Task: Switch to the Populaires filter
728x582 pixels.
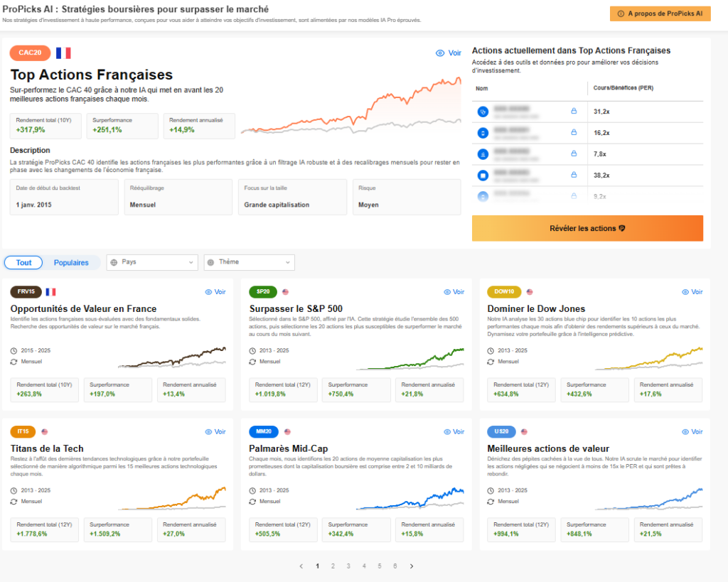Action: 71,262
